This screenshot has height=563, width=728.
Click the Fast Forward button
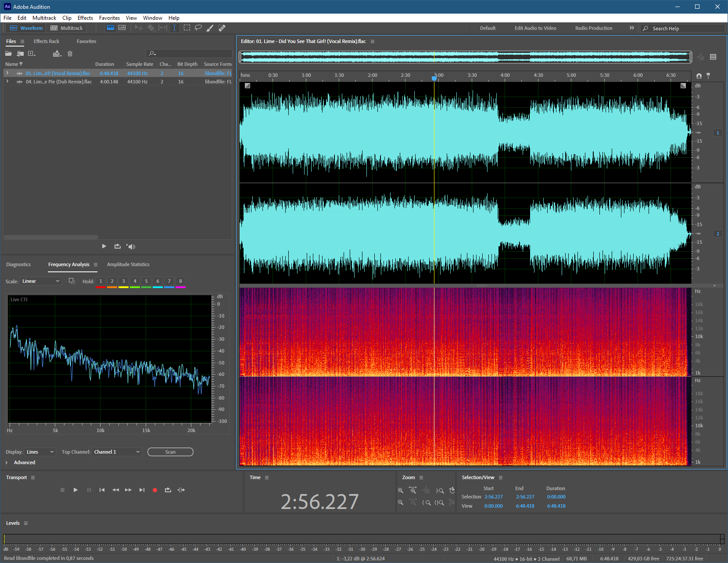coord(128,490)
